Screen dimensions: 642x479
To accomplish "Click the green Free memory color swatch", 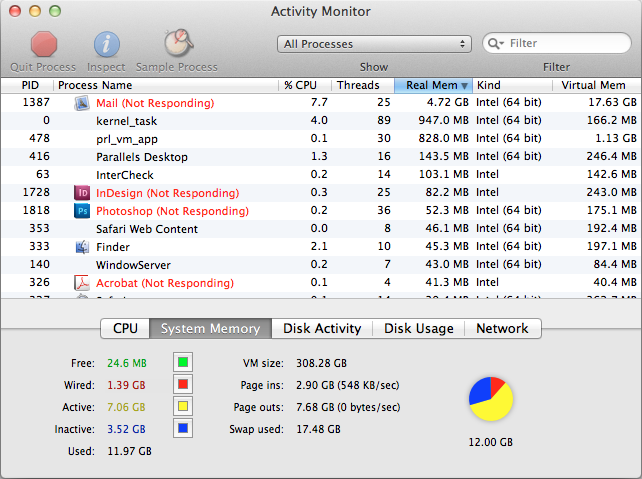I will coord(183,362).
